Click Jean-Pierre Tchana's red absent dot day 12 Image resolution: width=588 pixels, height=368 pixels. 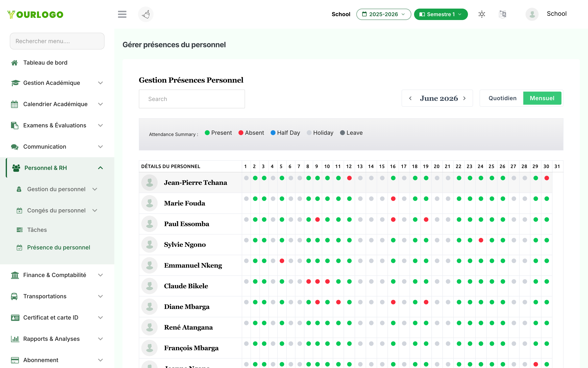[x=349, y=178]
